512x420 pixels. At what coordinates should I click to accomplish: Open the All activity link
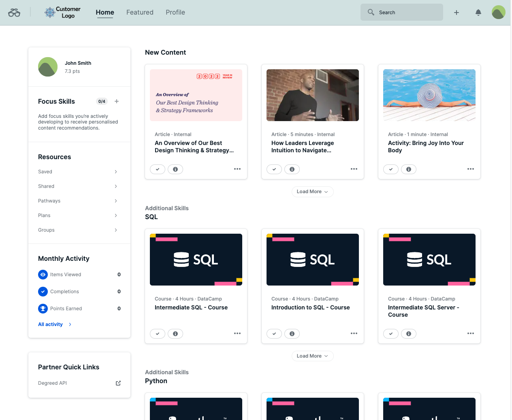point(50,324)
